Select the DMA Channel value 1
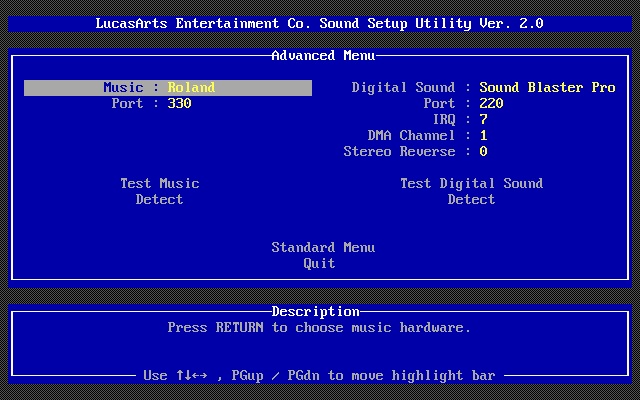This screenshot has width=640, height=400. point(483,136)
